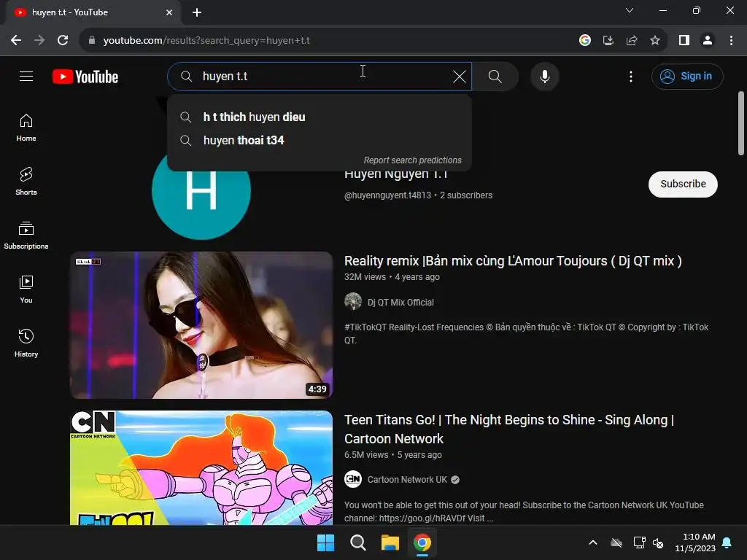Reload the page with refresh icon
Viewport: 747px width, 560px height.
click(63, 41)
